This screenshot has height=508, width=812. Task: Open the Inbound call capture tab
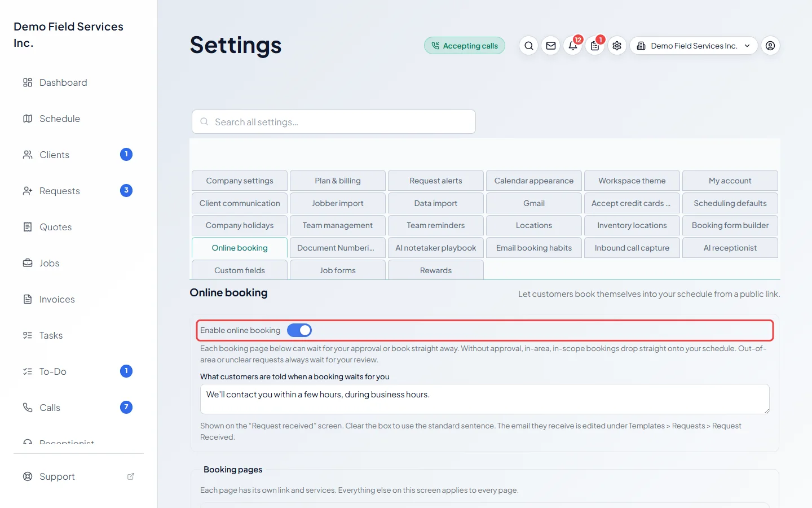point(632,248)
